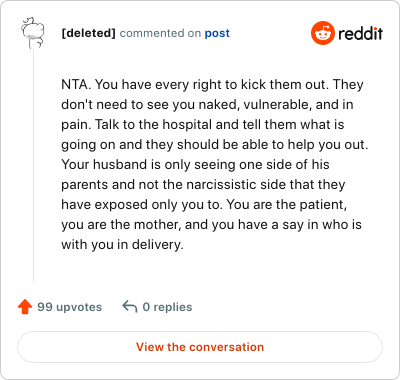
Task: Click the comment line starting with 'NTA.'
Action: point(212,85)
